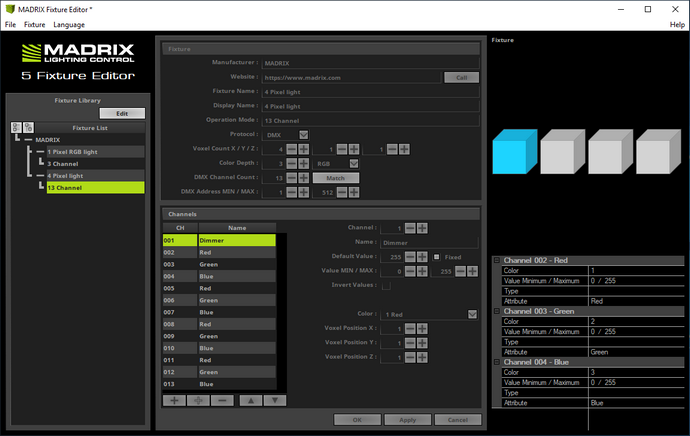This screenshot has width=690, height=436.
Task: Decrease Voxel Position Y with the minus
Action: (x=410, y=343)
